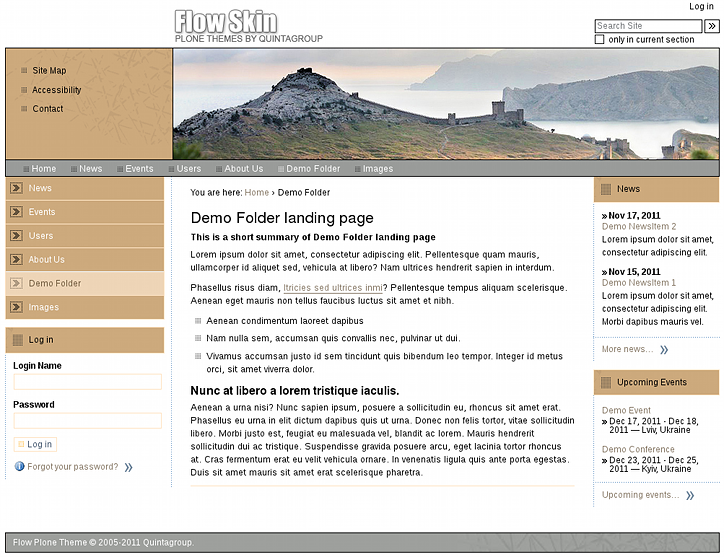Open Users in the top navigation bar
The image size is (724, 557).
[x=189, y=169]
